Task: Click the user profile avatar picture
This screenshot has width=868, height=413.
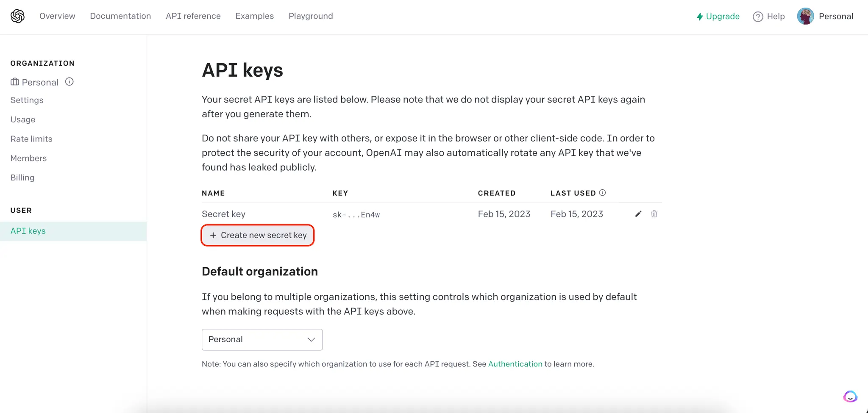Action: [x=805, y=17]
